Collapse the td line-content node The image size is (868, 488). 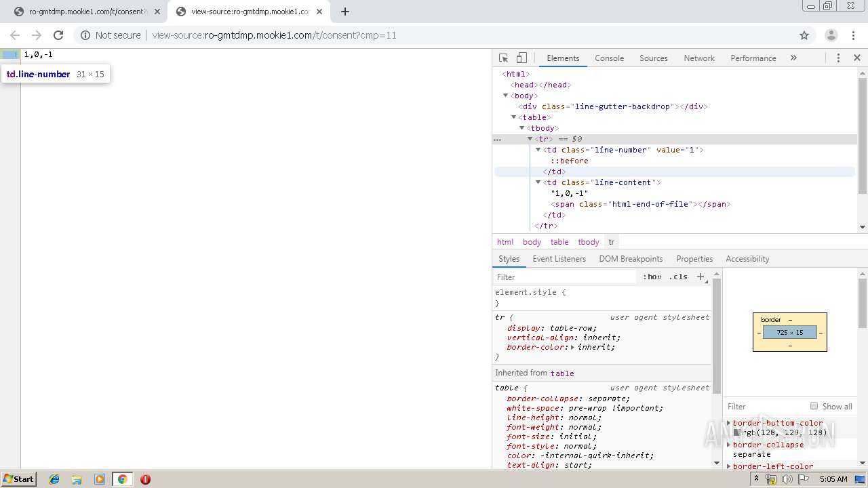point(538,182)
